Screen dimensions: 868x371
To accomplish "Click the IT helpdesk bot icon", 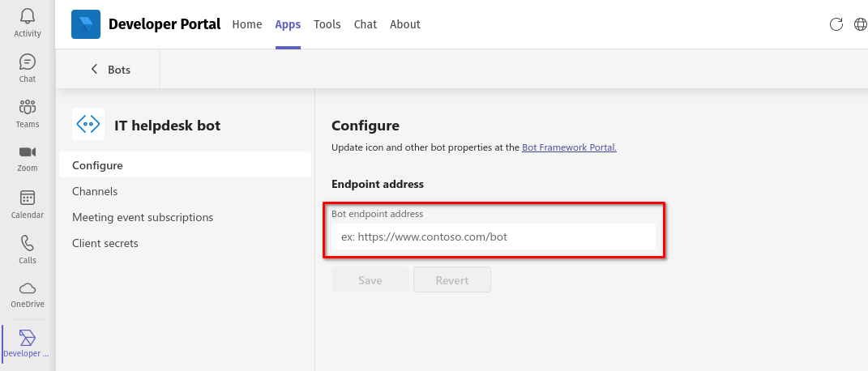I will (88, 124).
